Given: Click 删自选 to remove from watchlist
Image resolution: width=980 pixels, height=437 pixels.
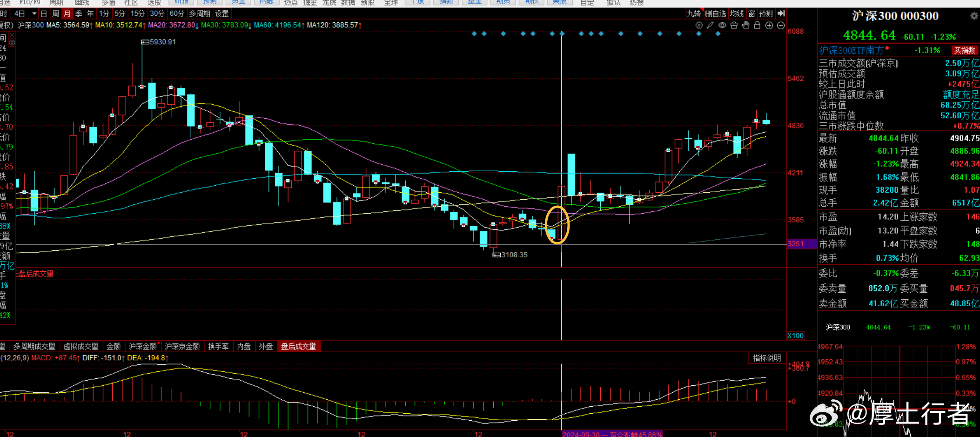Looking at the screenshot, I should pyautogui.click(x=715, y=14).
